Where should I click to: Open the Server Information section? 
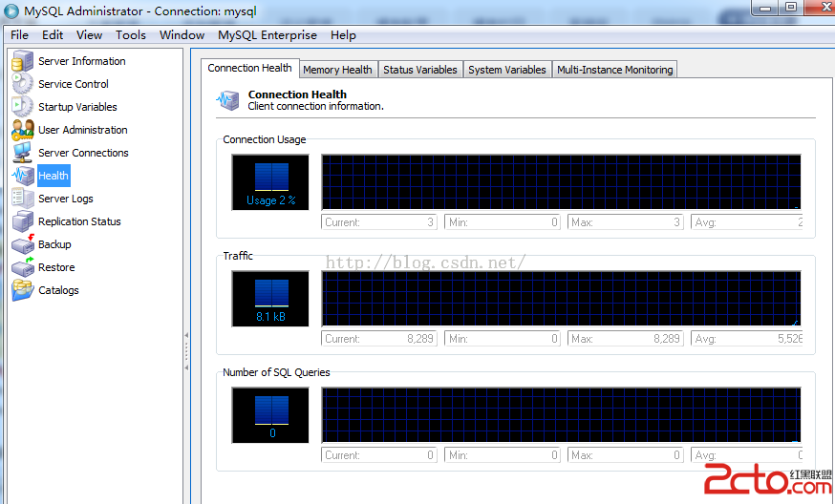click(82, 61)
